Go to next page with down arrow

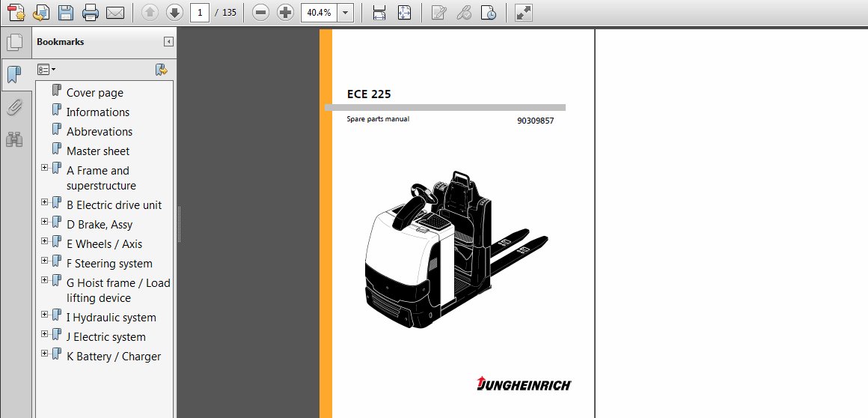[174, 12]
